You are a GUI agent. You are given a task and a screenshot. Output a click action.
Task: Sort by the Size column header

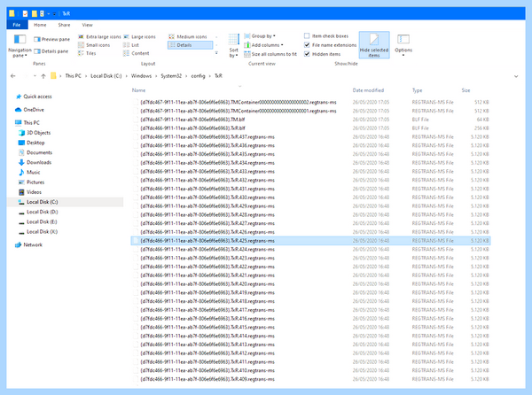pos(465,90)
